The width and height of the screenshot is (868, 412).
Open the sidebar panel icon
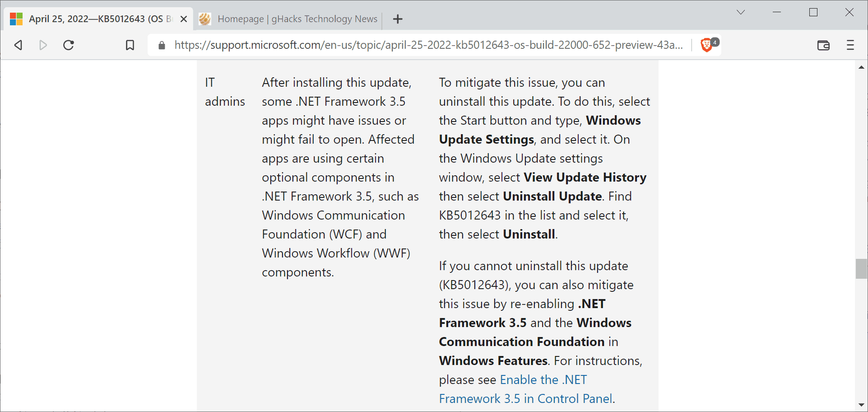tap(824, 45)
